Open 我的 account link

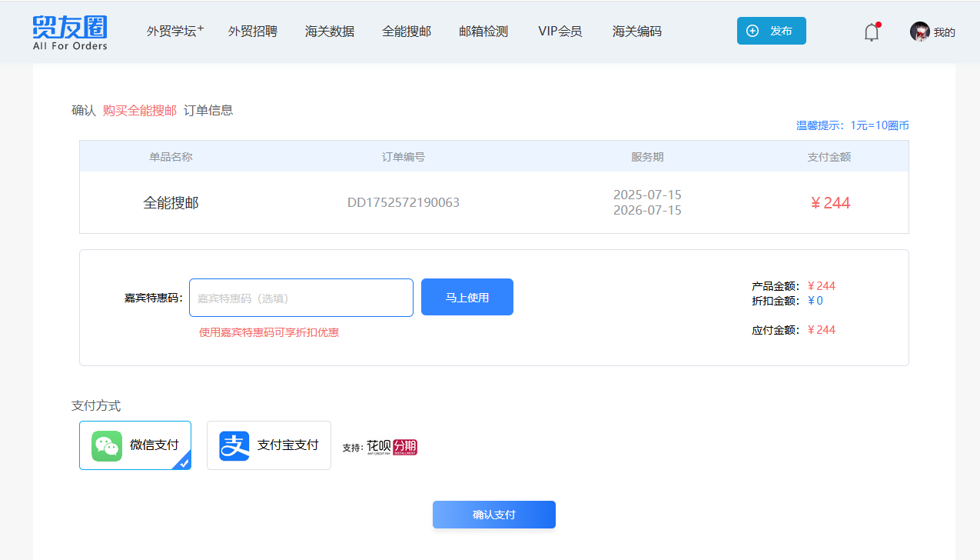tap(944, 32)
